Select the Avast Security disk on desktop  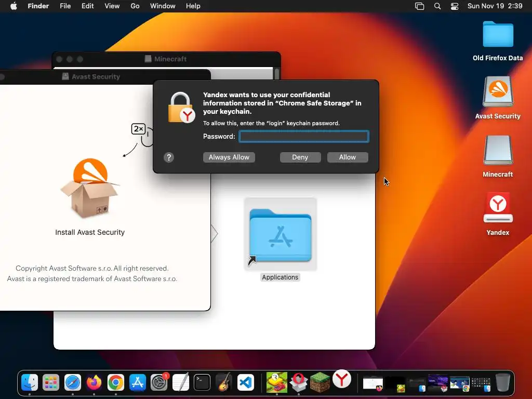tap(498, 91)
